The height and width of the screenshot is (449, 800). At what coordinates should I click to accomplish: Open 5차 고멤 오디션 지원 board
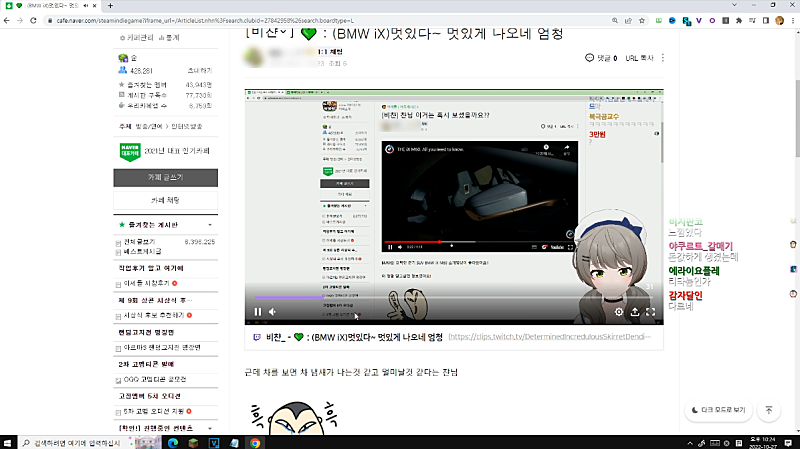(x=154, y=411)
